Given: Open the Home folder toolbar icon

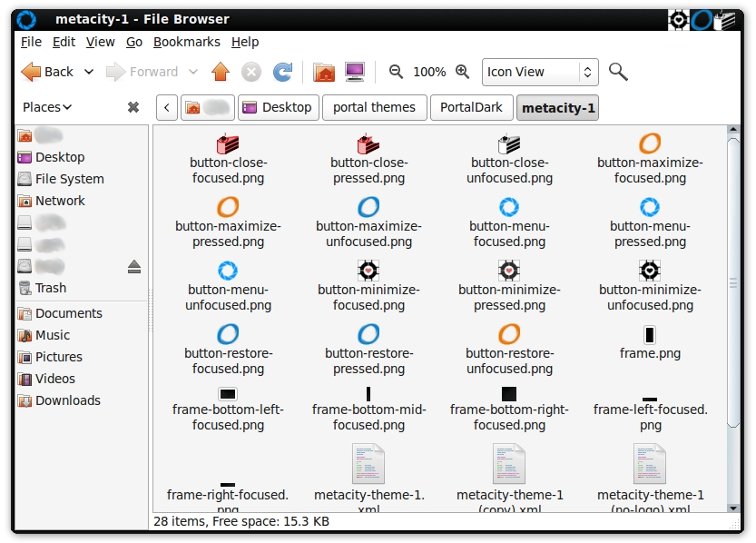Looking at the screenshot, I should click(x=324, y=73).
